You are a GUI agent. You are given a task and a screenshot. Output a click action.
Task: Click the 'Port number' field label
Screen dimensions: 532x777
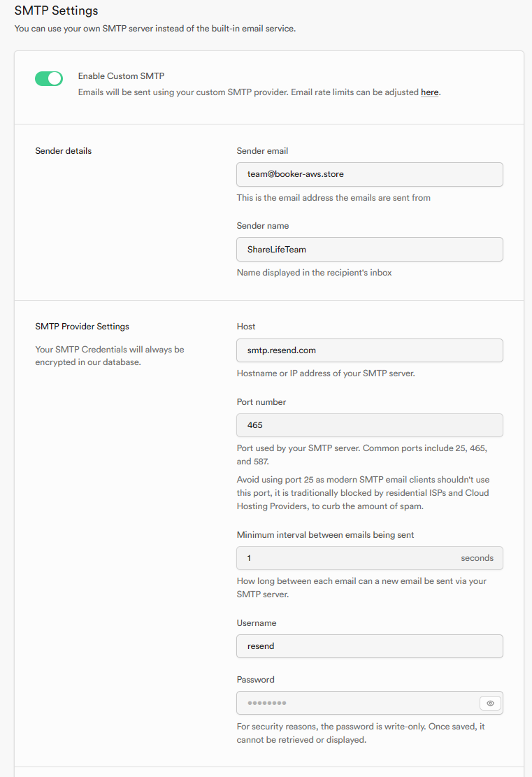[x=261, y=402]
